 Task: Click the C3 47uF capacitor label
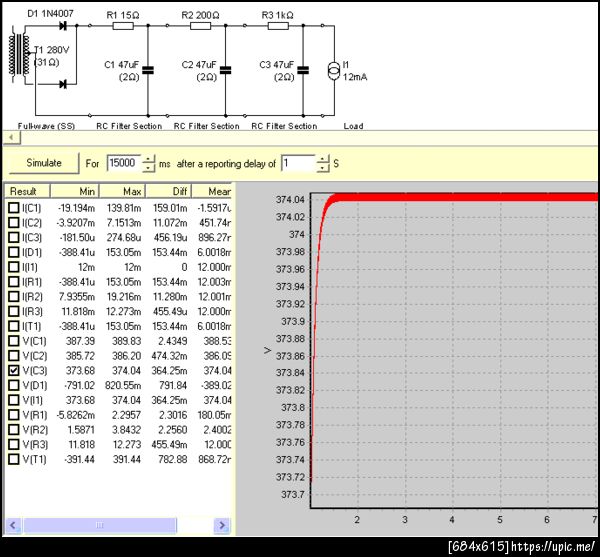tap(277, 65)
